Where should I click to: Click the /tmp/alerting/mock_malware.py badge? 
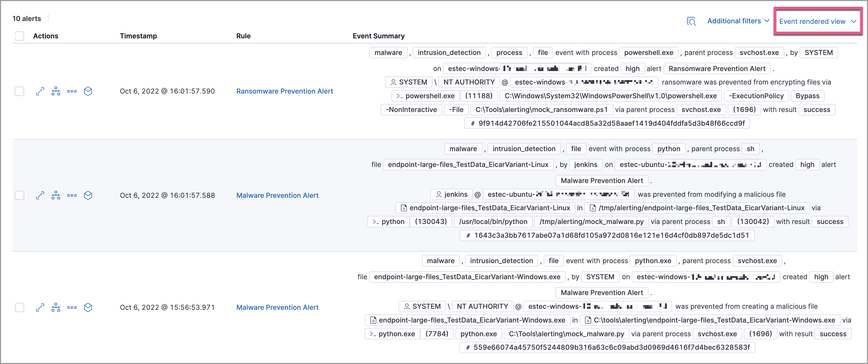click(x=591, y=222)
